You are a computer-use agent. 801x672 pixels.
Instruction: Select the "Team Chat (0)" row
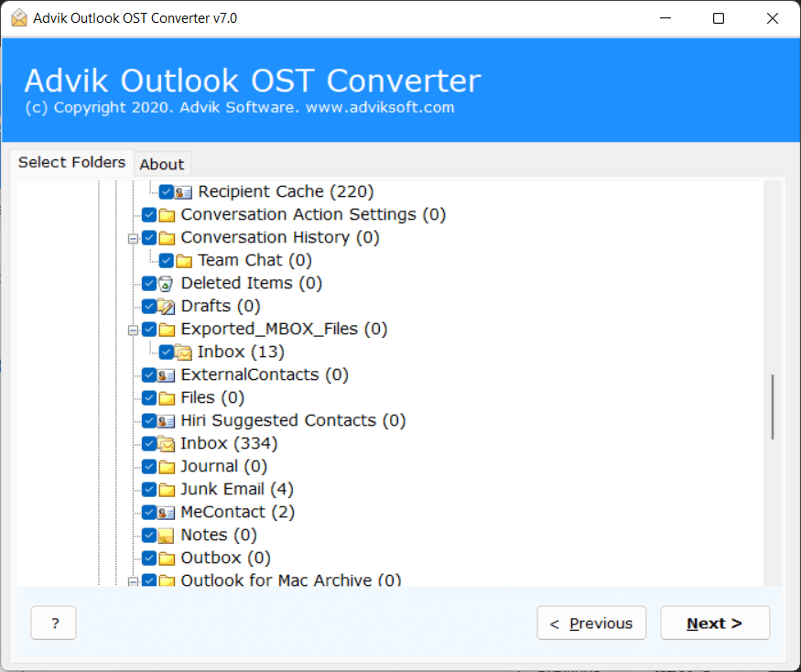pyautogui.click(x=254, y=261)
